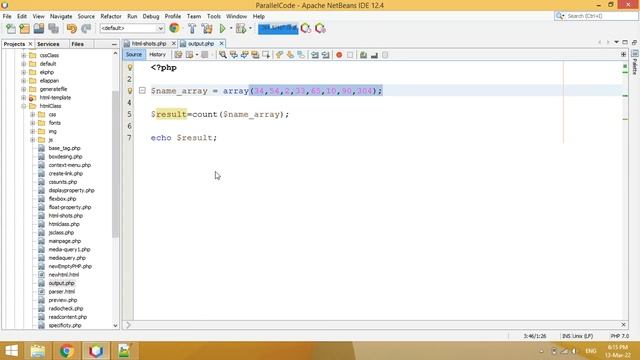Undo the last edit via toolbar
This screenshot has width=640, height=360.
(x=71, y=29)
